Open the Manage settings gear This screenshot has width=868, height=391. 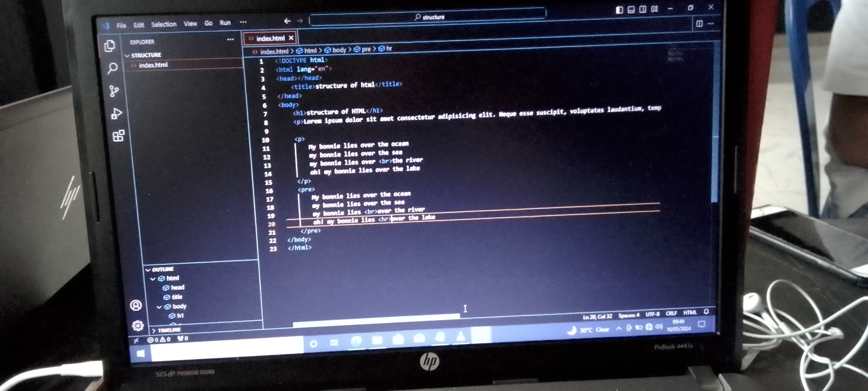click(138, 325)
